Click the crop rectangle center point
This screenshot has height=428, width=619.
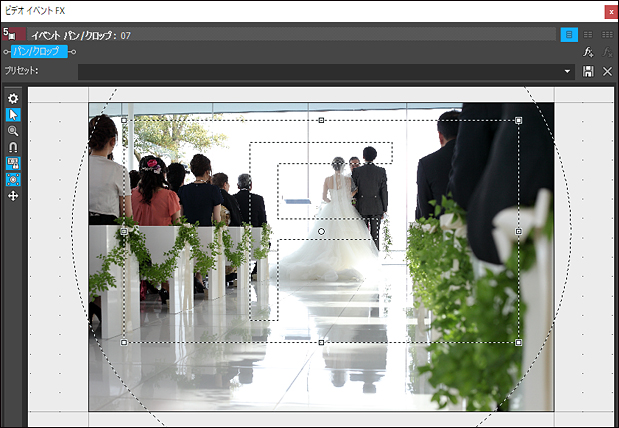[321, 231]
